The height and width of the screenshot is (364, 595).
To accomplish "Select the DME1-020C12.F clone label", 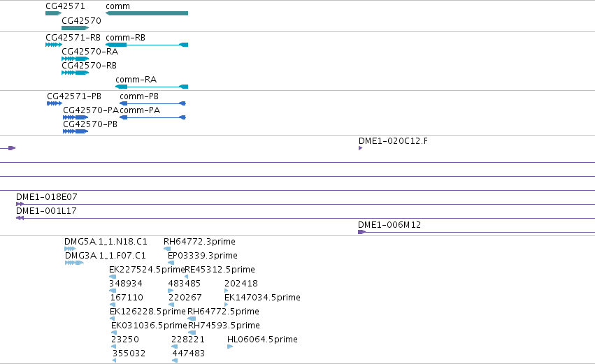I will click(393, 141).
